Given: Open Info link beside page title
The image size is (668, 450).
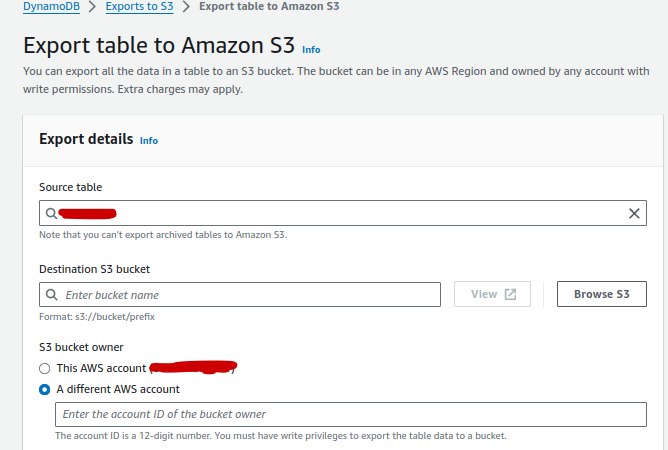Looking at the screenshot, I should pos(311,50).
